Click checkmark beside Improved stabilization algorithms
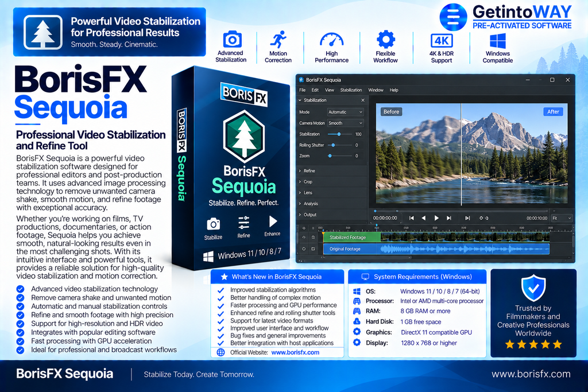This screenshot has width=588, height=392. 221,290
